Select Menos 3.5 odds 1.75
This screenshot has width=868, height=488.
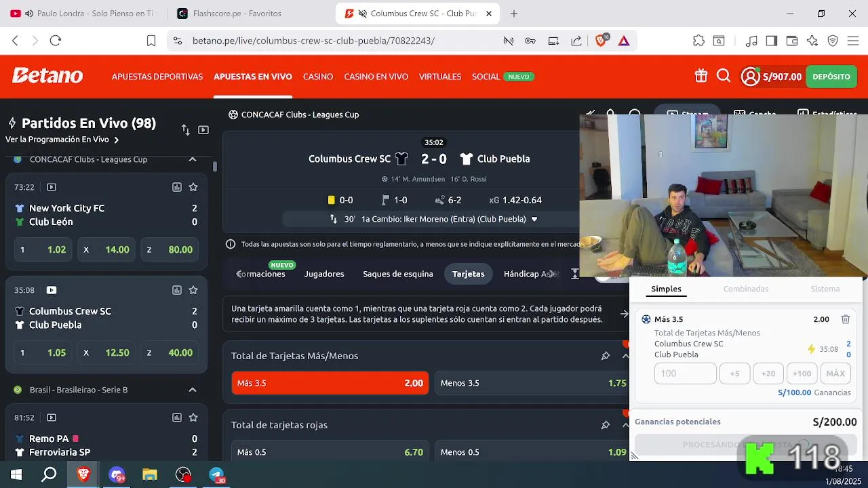(x=533, y=383)
